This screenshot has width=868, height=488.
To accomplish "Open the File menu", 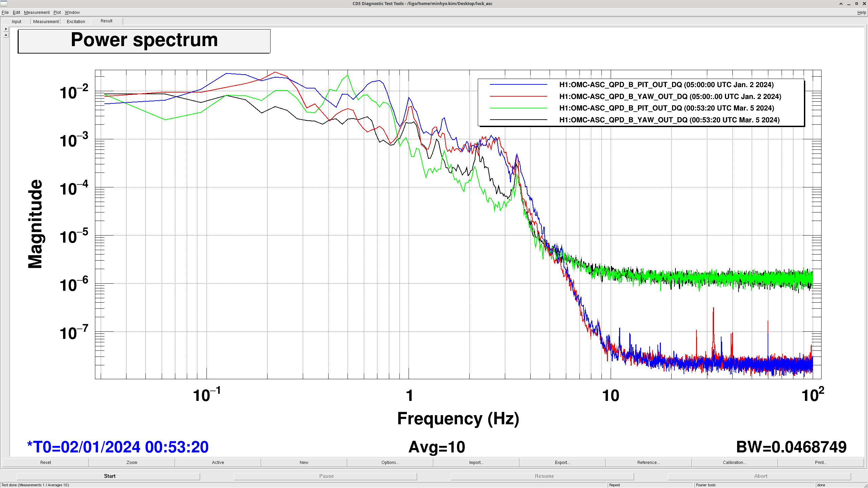I will point(5,12).
